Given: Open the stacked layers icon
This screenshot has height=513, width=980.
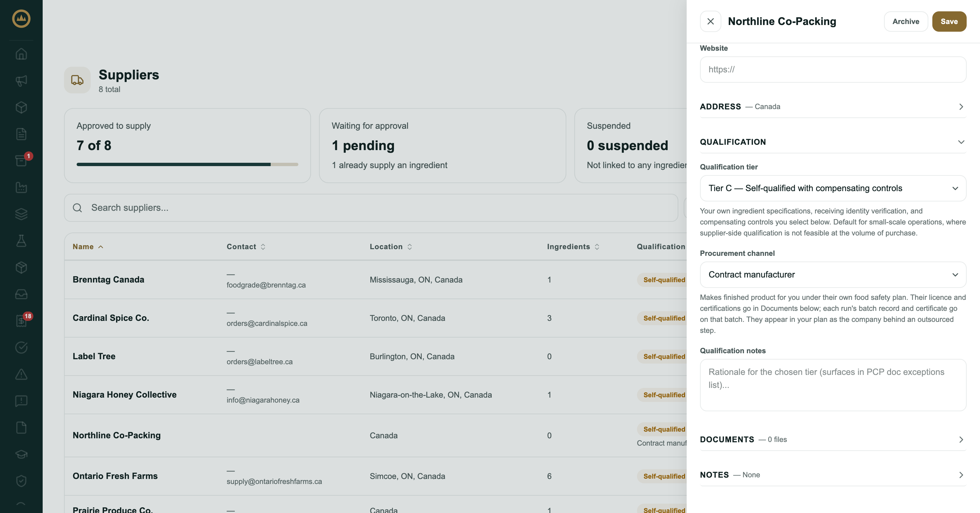Looking at the screenshot, I should tap(21, 214).
